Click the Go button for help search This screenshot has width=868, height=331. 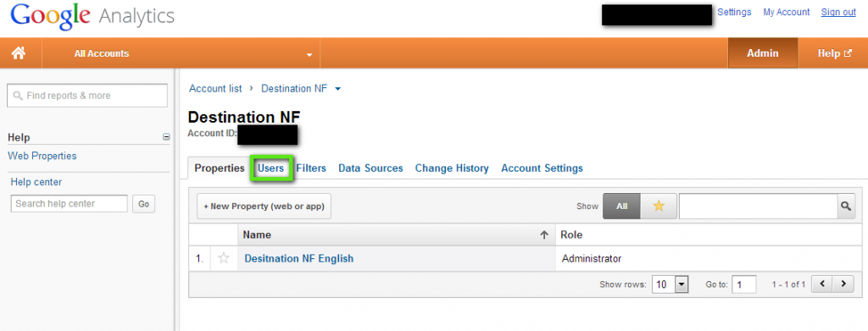[x=144, y=204]
